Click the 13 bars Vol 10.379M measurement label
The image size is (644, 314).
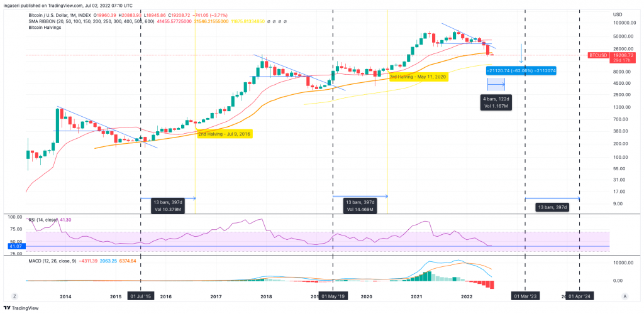pos(167,206)
